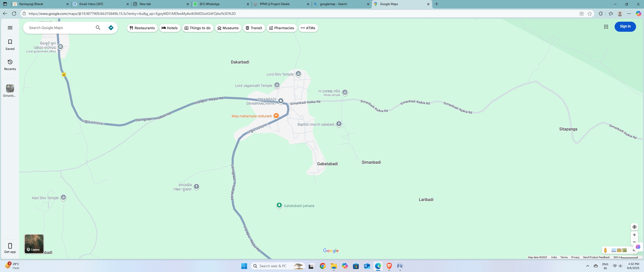
Task: Open Saved places in sidebar
Action: (x=10, y=45)
